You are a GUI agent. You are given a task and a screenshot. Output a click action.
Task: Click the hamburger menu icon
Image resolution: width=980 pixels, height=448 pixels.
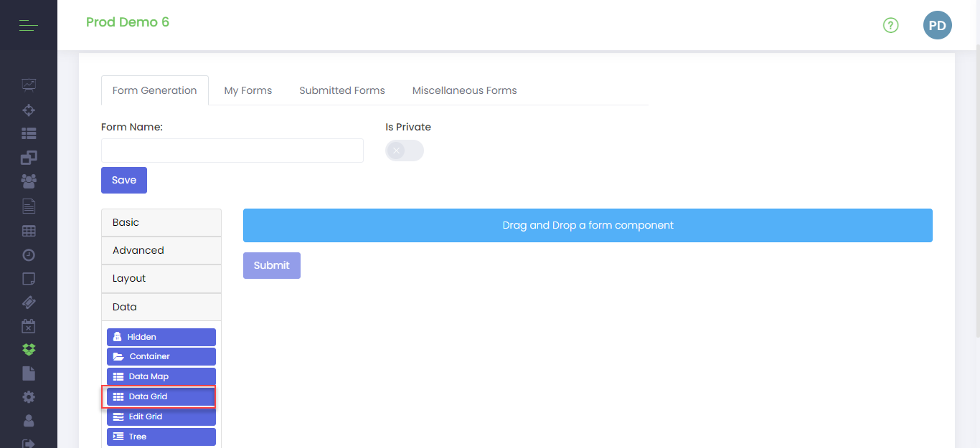[x=28, y=26]
